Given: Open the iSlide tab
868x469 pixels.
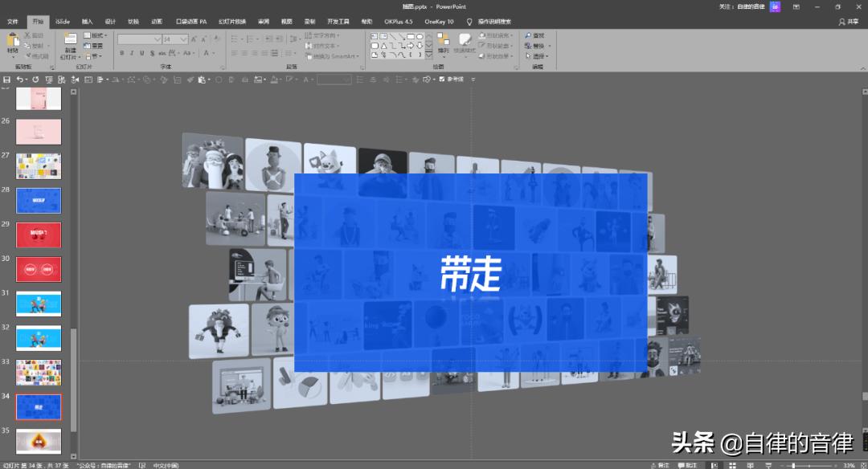Looking at the screenshot, I should tap(63, 22).
